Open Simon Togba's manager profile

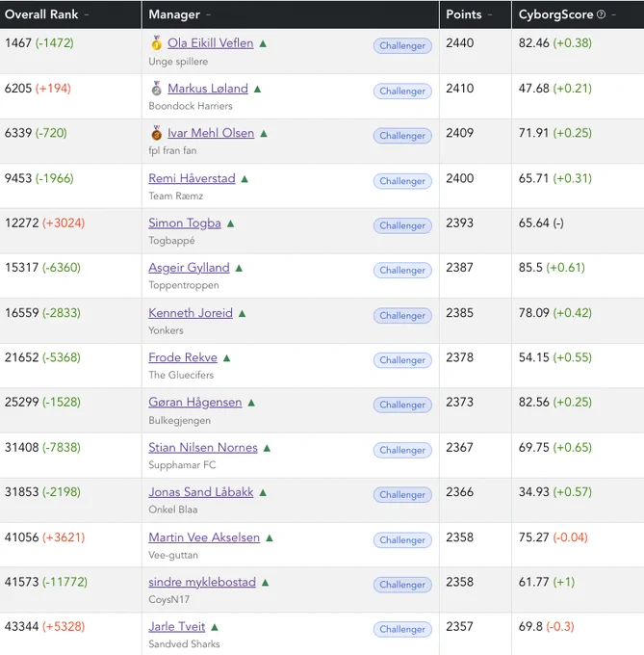coord(185,223)
